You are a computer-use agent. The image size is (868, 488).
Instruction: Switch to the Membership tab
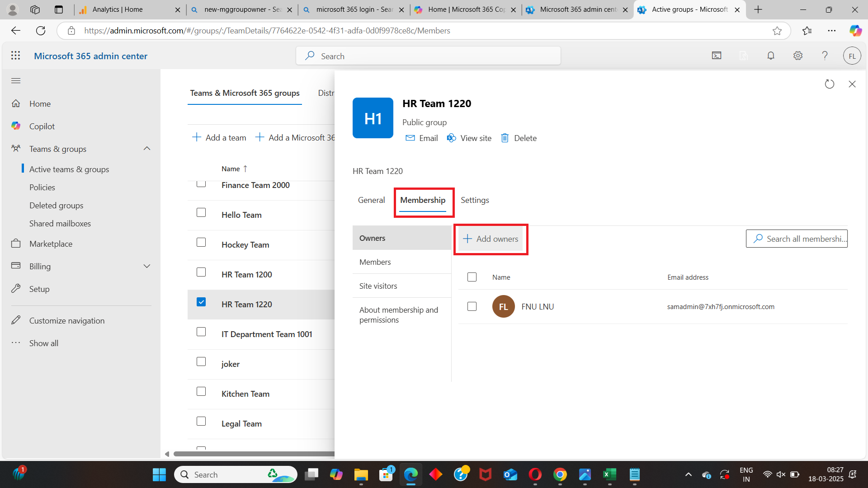pyautogui.click(x=423, y=200)
